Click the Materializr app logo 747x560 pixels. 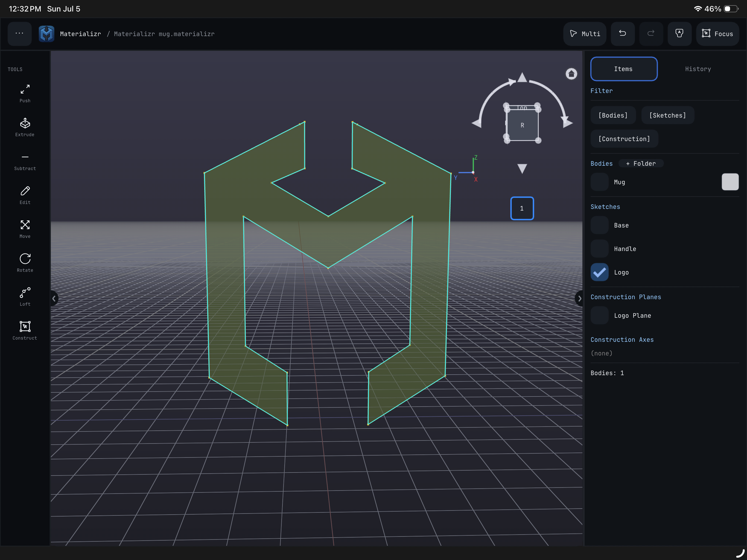pyautogui.click(x=46, y=34)
